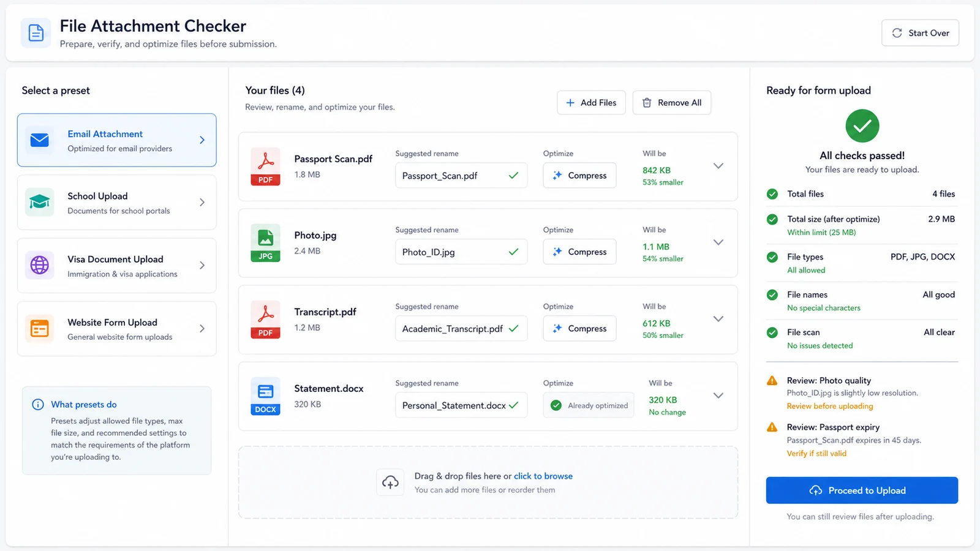Click the click to browse link
Viewport: 980px width, 551px height.
[x=543, y=476]
